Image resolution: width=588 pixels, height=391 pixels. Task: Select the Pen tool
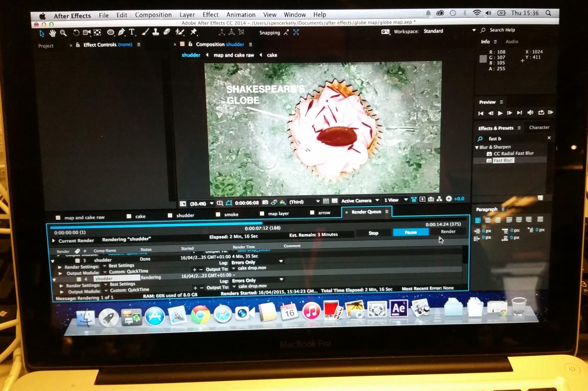click(121, 32)
